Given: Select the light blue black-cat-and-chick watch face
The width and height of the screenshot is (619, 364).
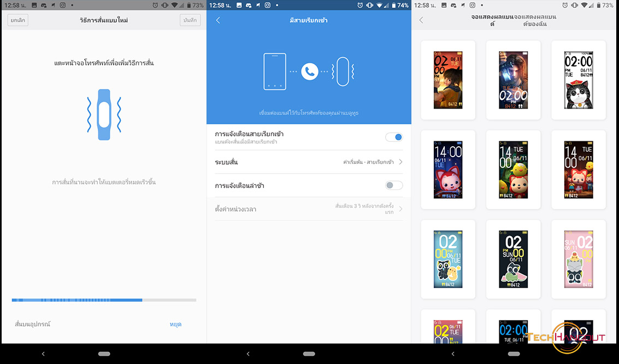Looking at the screenshot, I should pyautogui.click(x=448, y=259).
